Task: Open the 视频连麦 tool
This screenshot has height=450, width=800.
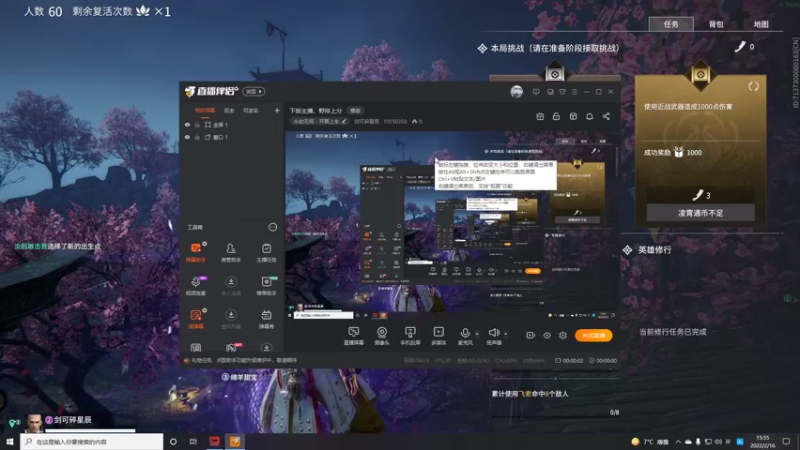Action: coord(195,286)
